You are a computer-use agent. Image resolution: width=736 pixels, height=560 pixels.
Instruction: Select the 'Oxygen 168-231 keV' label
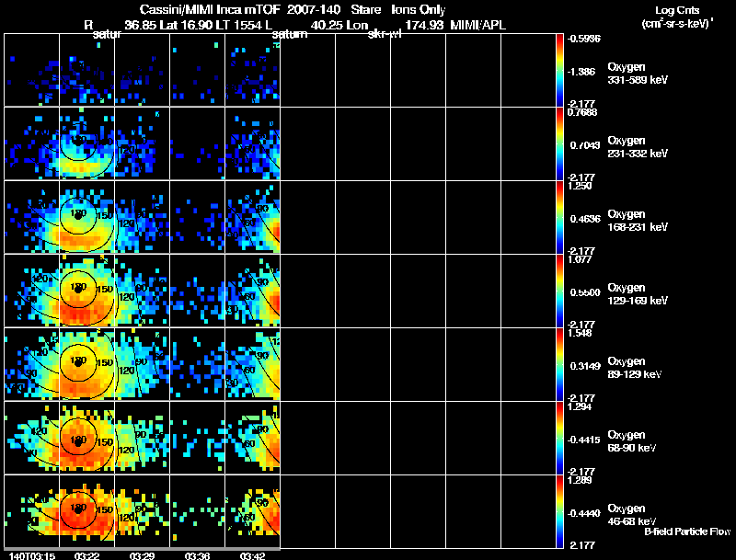pos(638,221)
